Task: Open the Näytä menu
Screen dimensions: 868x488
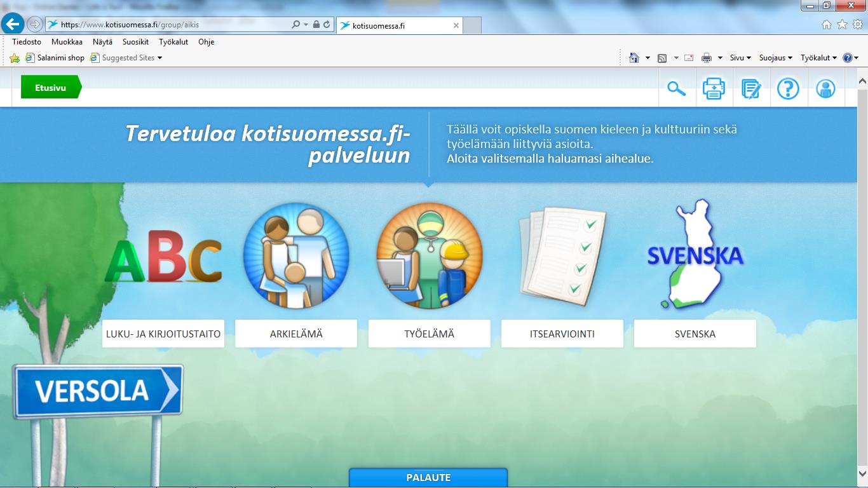Action: [x=102, y=42]
